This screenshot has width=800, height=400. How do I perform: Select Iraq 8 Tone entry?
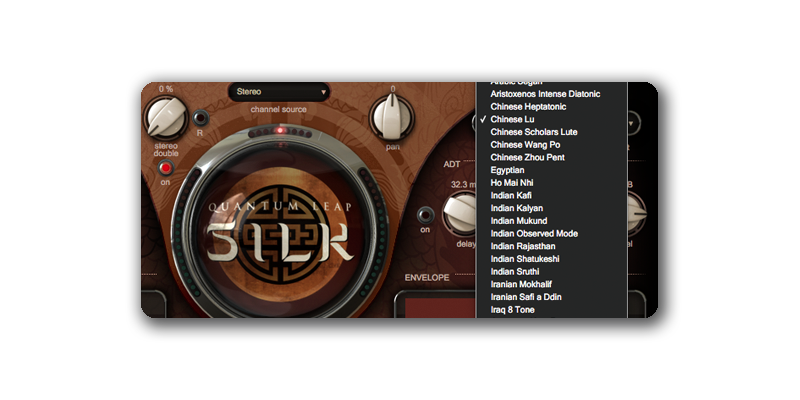(x=512, y=310)
